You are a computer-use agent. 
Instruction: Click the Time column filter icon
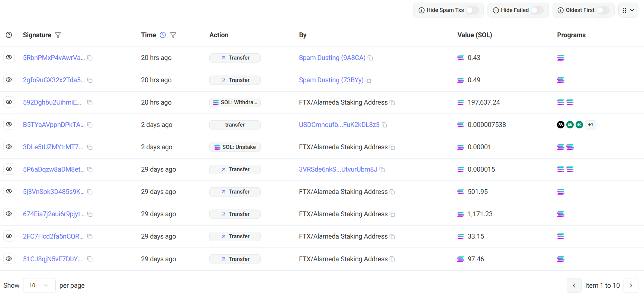pos(173,35)
